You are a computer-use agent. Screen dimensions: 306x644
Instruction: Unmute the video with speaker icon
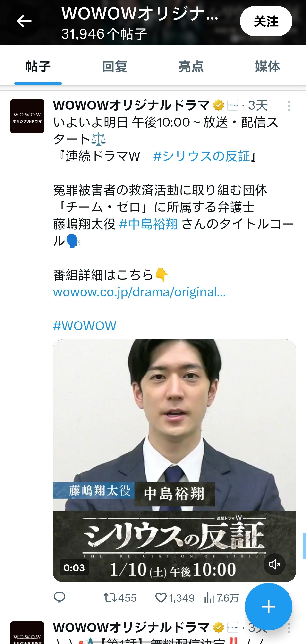(x=274, y=564)
